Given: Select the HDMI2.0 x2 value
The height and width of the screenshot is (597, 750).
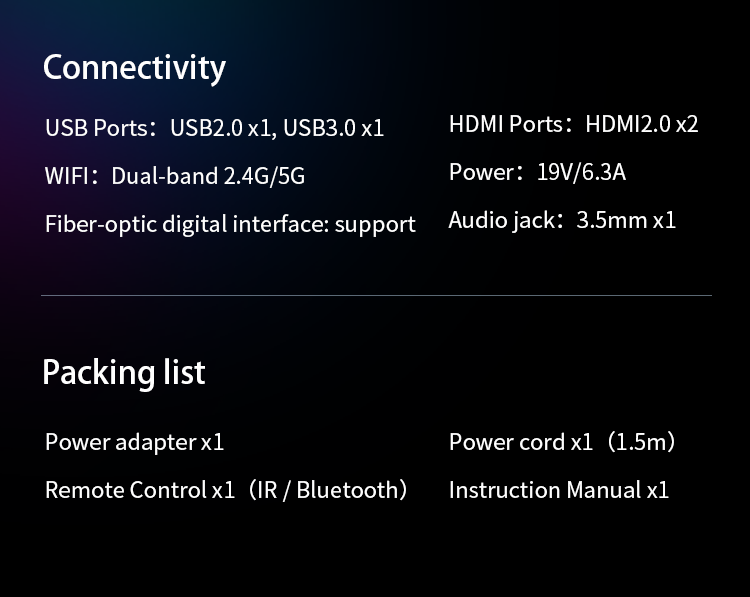Looking at the screenshot, I should (x=642, y=125).
